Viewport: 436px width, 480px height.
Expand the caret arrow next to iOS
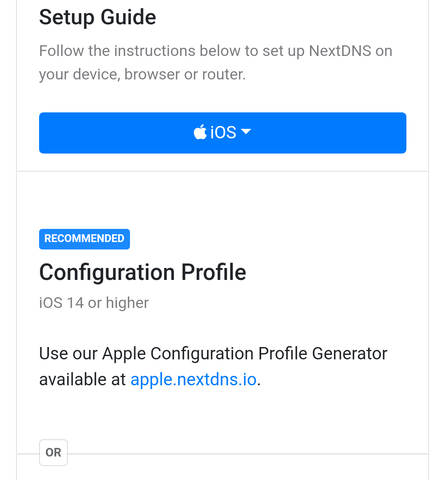[246, 131]
